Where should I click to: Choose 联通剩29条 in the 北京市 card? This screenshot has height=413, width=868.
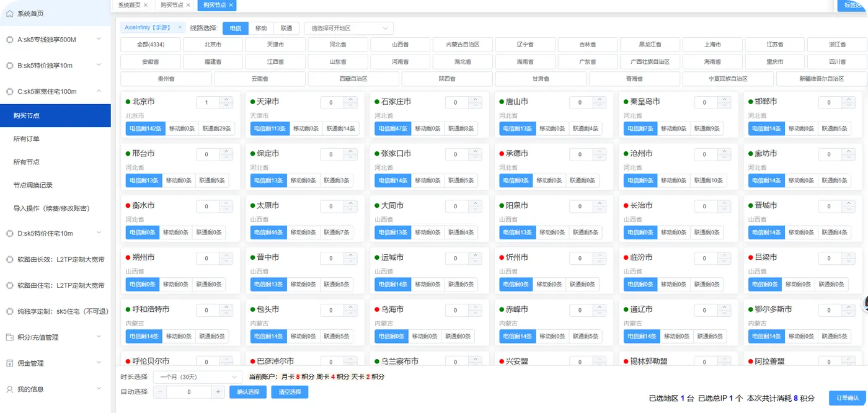coord(218,129)
